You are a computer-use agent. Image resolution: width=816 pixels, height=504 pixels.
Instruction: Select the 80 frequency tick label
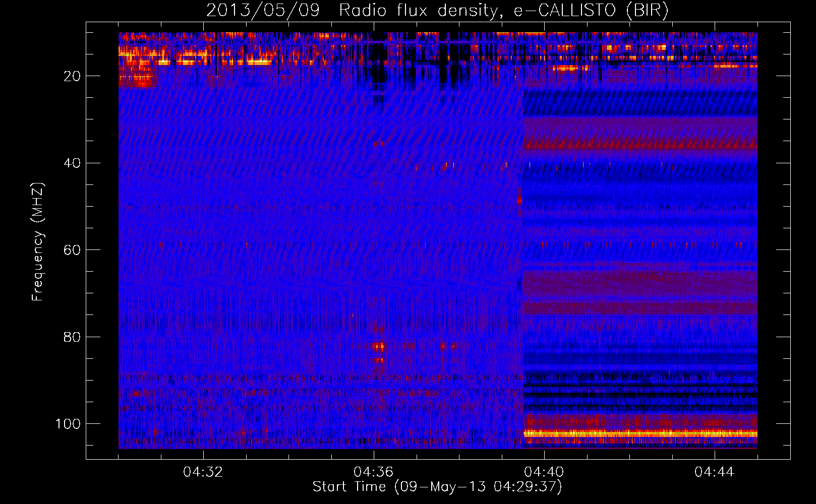click(72, 337)
